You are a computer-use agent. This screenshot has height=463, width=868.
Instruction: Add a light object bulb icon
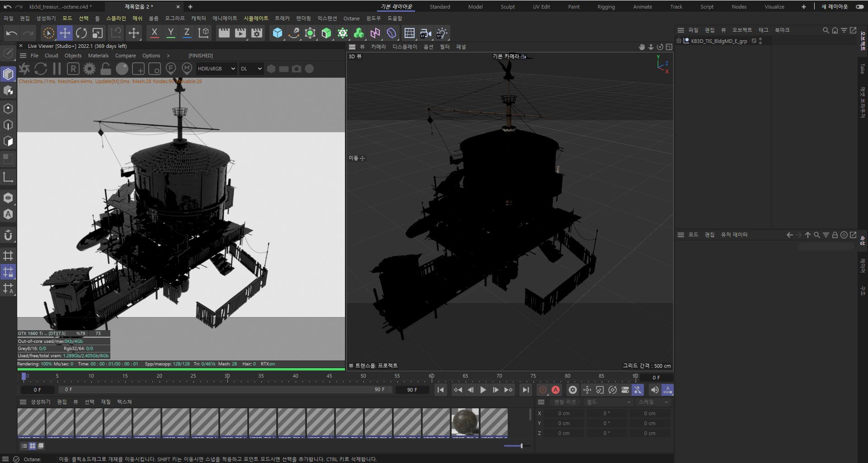442,33
